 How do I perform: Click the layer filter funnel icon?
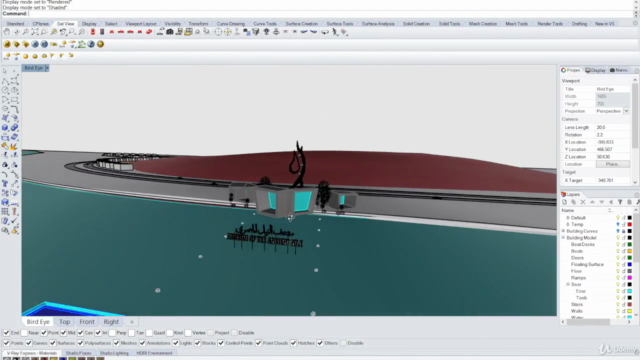(620, 202)
